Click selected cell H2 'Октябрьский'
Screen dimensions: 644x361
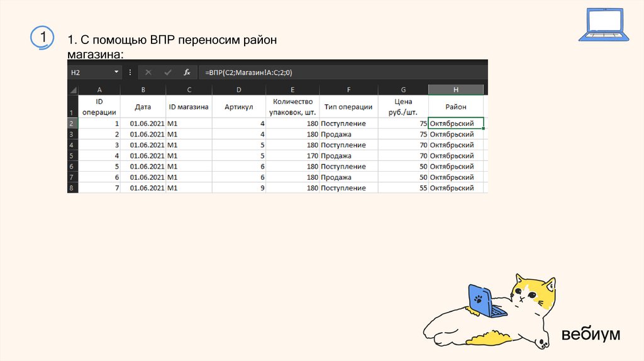tap(456, 123)
